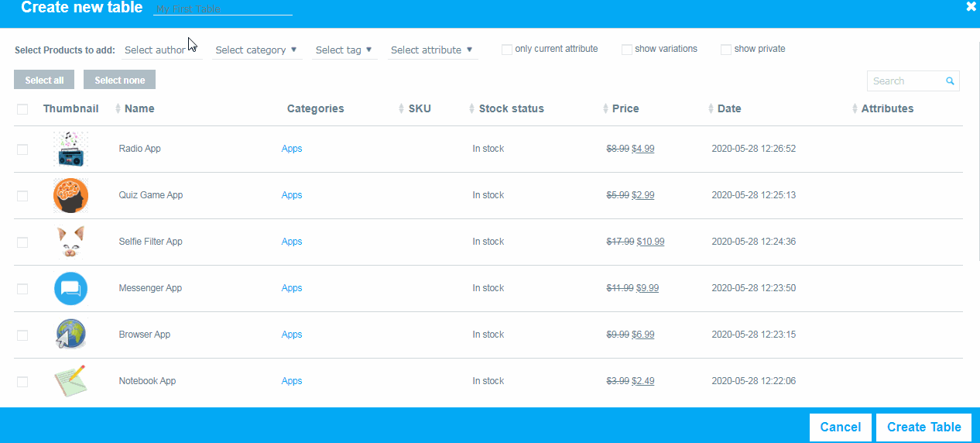Viewport: 980px width, 443px height.
Task: Click the Quiz Game App brain thumbnail
Action: click(x=70, y=195)
